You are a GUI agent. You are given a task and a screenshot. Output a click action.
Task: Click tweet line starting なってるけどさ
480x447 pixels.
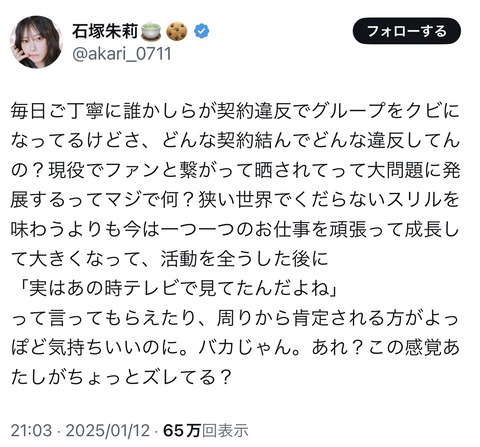pyautogui.click(x=235, y=141)
